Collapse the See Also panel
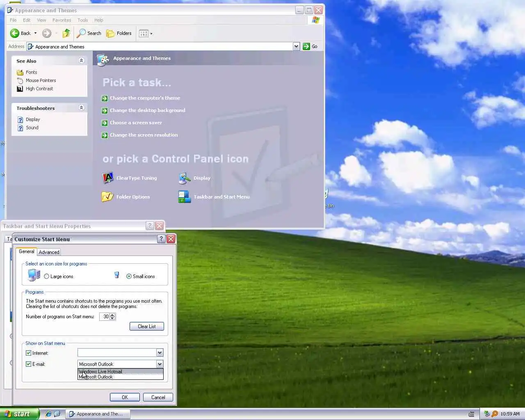Screen dimensions: 525x420 coord(81,61)
